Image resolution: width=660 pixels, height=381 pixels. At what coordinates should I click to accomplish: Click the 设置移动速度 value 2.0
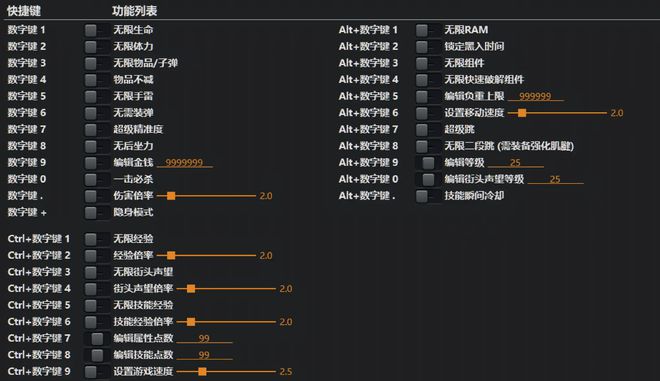(617, 113)
